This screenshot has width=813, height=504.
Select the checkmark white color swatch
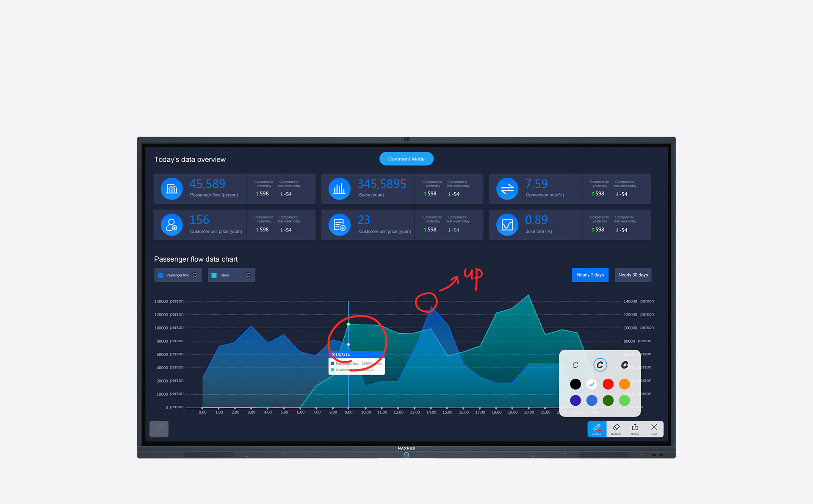click(x=592, y=384)
